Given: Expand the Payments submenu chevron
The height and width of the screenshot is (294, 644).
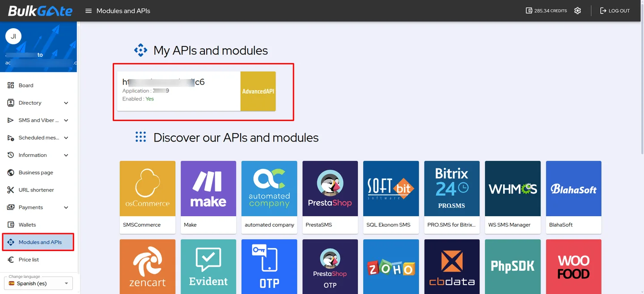Looking at the screenshot, I should pos(66,207).
